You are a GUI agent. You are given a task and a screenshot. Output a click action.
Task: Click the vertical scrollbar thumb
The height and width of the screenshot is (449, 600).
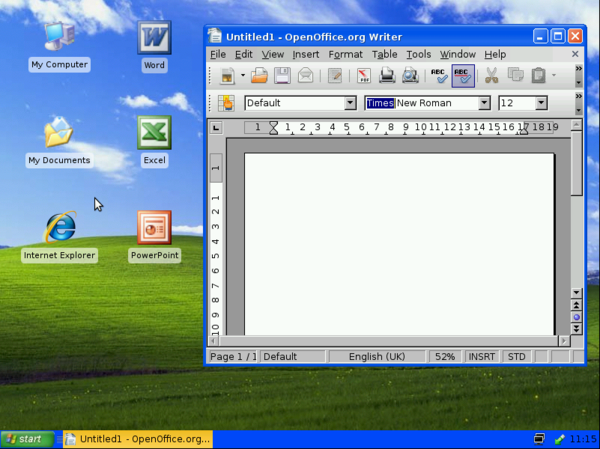coord(576,163)
